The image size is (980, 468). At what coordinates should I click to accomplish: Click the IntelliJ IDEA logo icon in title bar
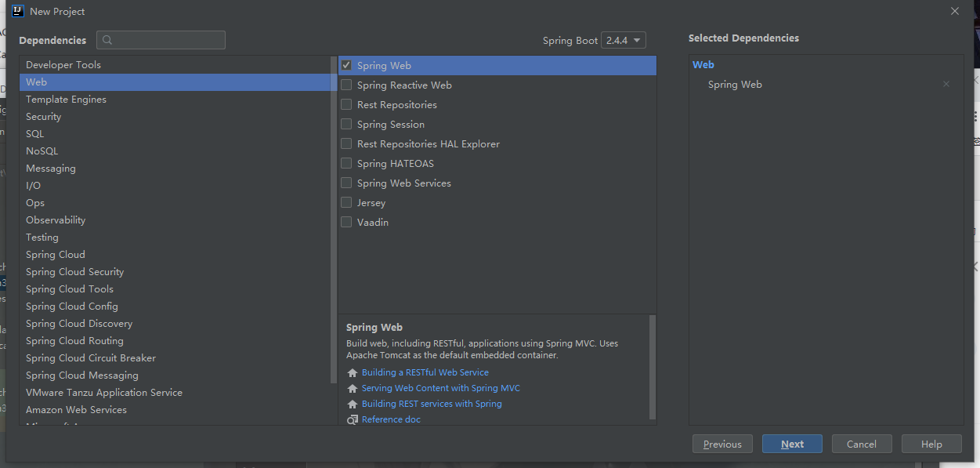click(x=18, y=11)
